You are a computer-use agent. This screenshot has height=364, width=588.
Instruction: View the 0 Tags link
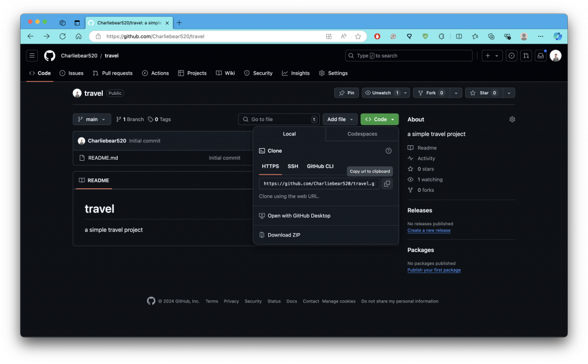[160, 119]
